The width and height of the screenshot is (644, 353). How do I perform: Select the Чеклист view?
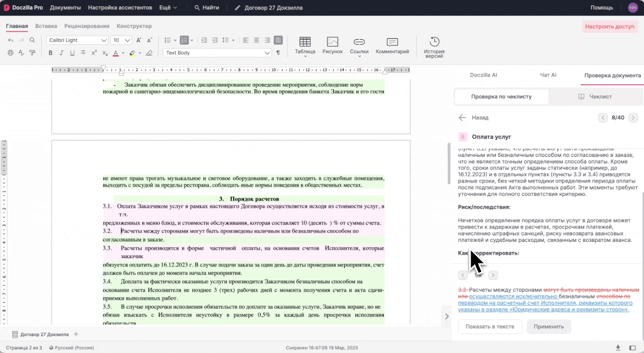(x=594, y=97)
